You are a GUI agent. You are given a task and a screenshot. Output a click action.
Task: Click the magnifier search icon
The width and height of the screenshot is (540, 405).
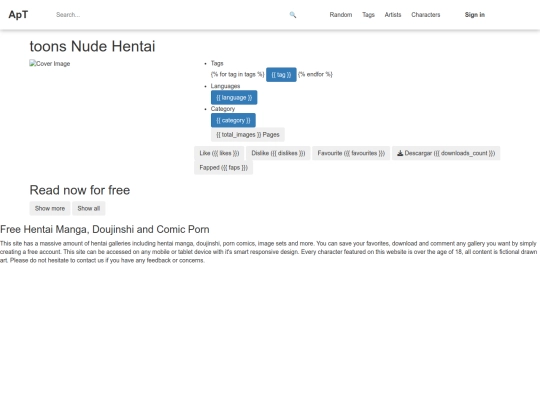pyautogui.click(x=293, y=15)
